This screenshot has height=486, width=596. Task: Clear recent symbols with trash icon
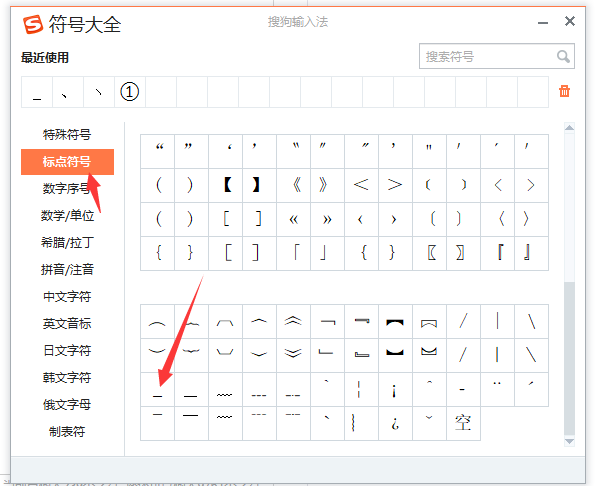564,91
